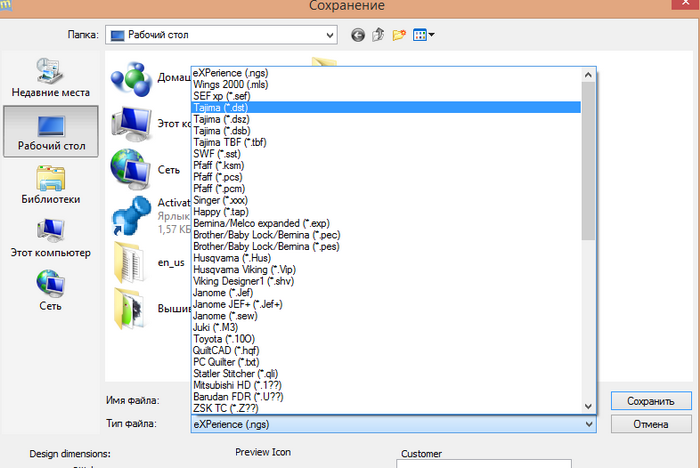
Task: Open the Папка folder location dropdown
Action: click(x=221, y=35)
